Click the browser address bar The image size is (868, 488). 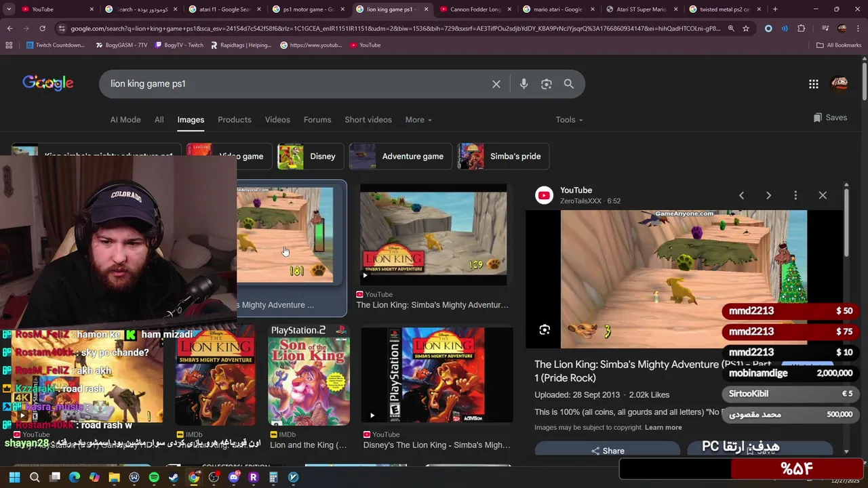pos(395,28)
